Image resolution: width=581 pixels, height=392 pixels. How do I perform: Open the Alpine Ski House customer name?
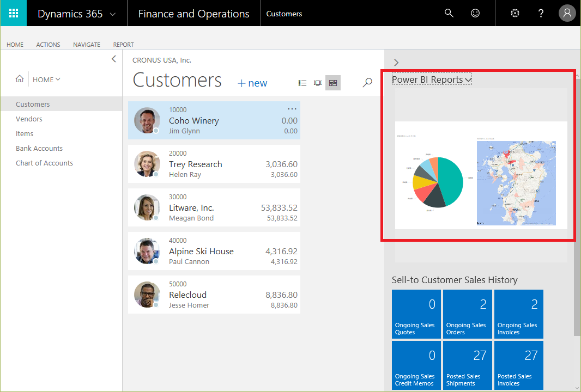201,252
